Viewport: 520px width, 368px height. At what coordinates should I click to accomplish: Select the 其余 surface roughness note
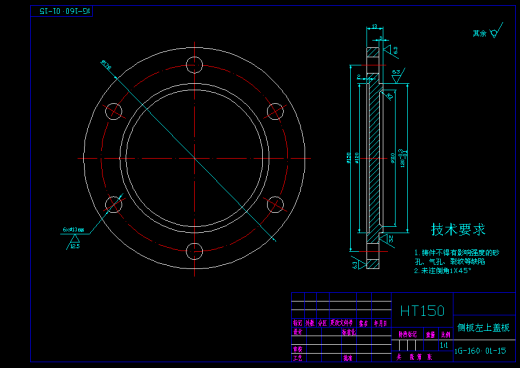pos(479,33)
